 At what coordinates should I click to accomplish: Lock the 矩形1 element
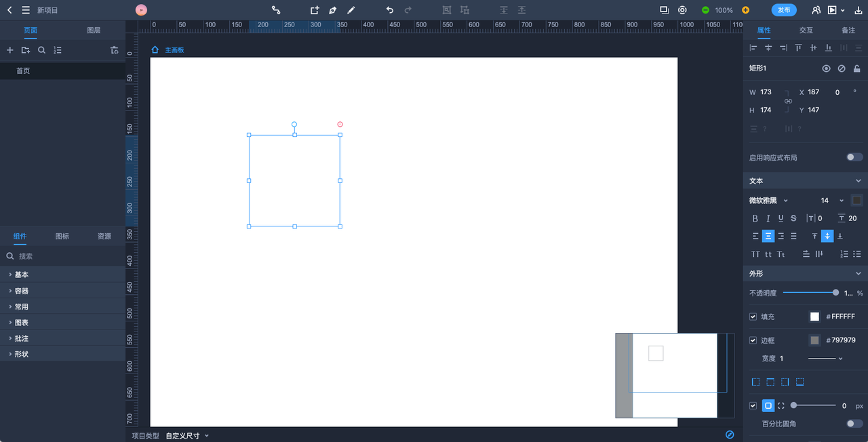[857, 68]
